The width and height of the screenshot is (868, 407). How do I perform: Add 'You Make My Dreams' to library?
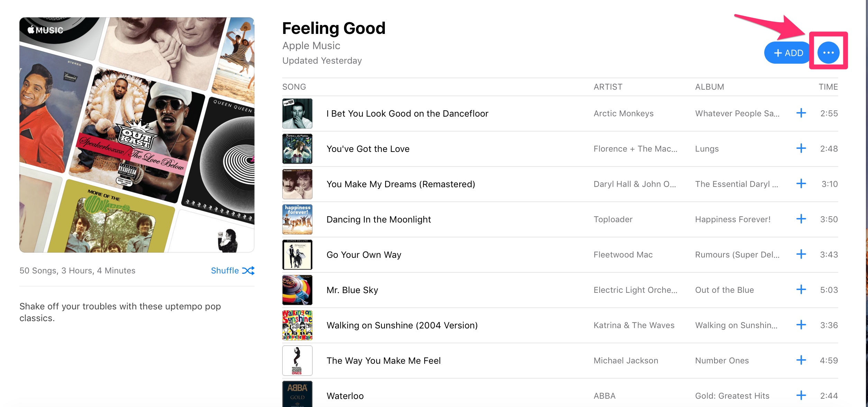801,184
